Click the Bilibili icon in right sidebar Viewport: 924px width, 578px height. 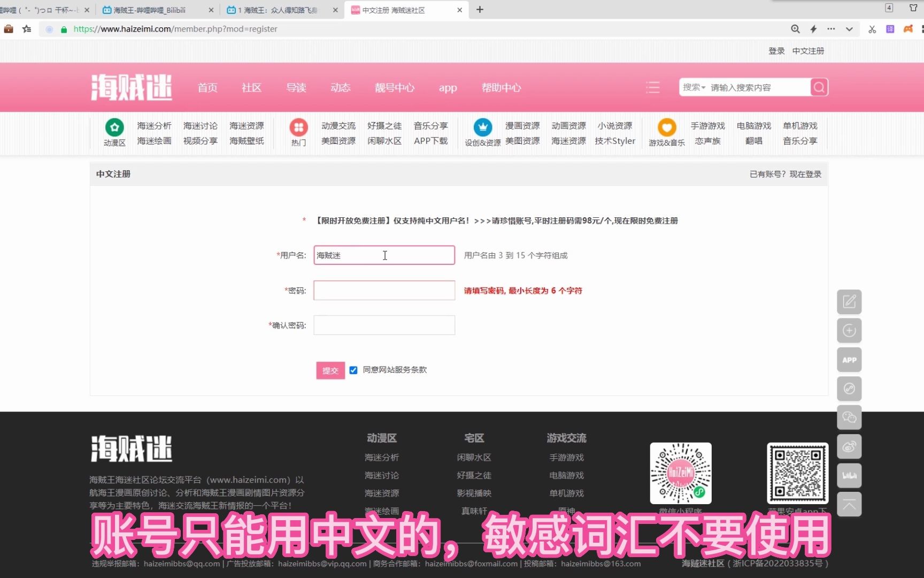(849, 475)
